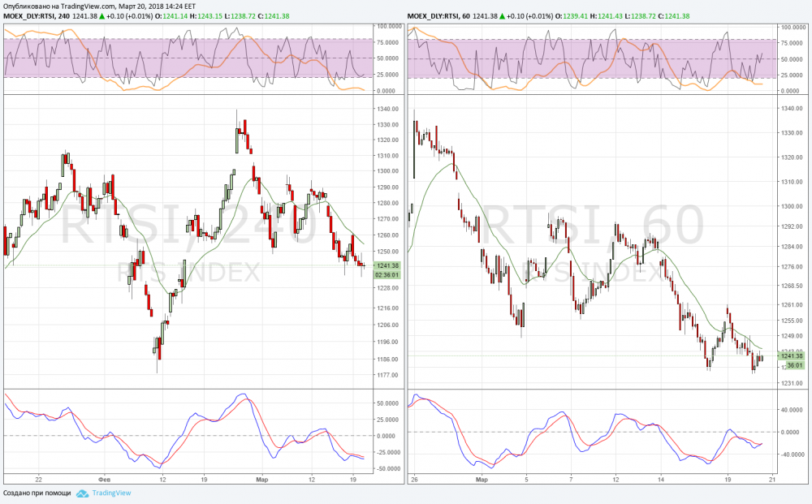Click the -40.0000 oscillator scale label
The image size is (812, 504).
793,454
